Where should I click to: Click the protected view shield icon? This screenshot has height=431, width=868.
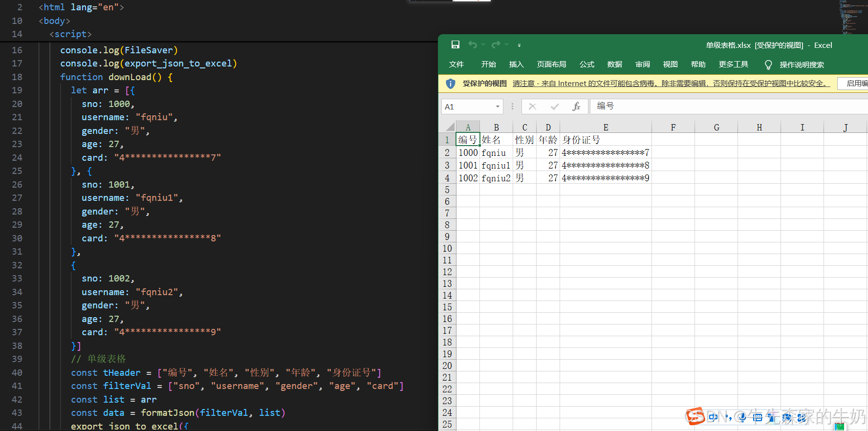tap(451, 84)
